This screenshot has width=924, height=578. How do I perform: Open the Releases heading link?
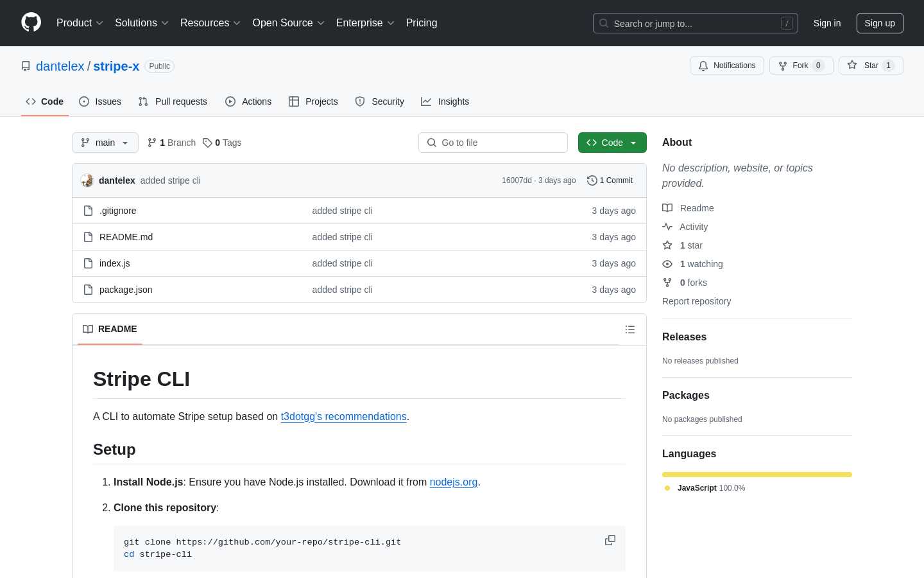pyautogui.click(x=684, y=337)
